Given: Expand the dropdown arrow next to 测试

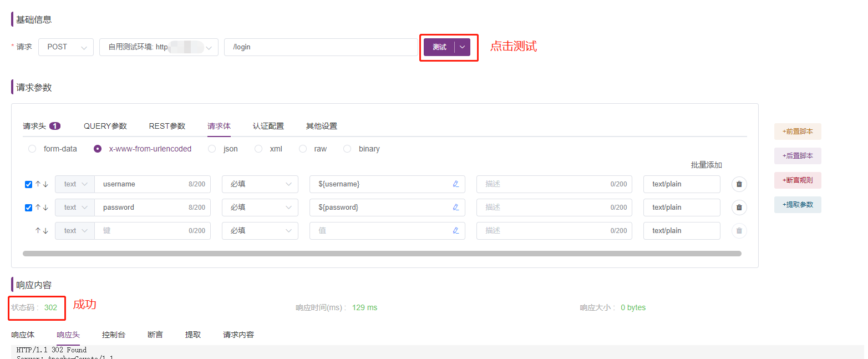Looking at the screenshot, I should pos(462,47).
